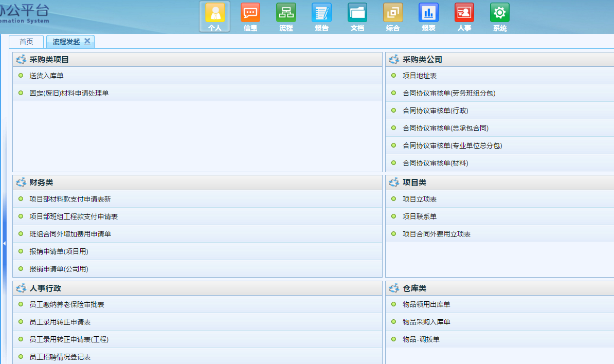Click the 采购类项目 section icon
The image size is (614, 364).
[x=21, y=60]
